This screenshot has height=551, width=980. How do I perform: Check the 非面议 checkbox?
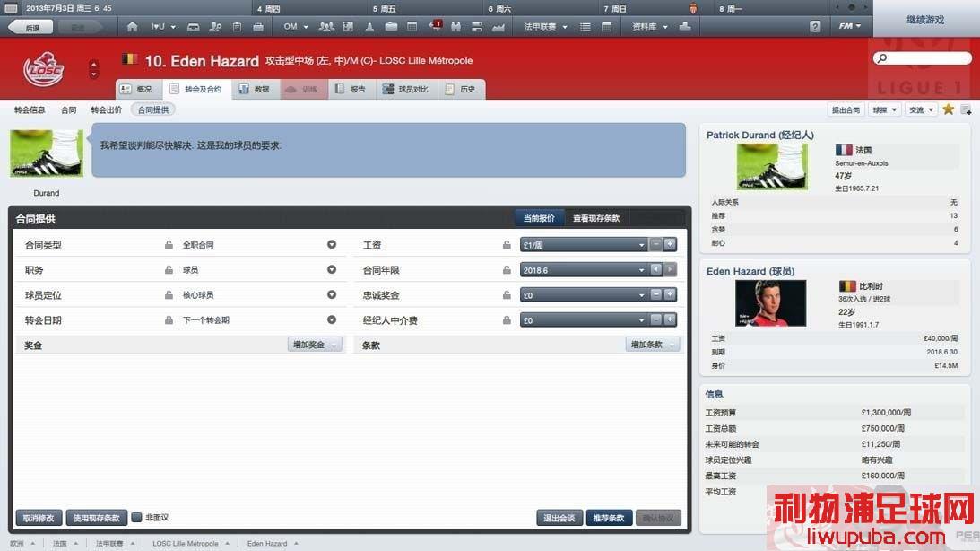pos(136,517)
